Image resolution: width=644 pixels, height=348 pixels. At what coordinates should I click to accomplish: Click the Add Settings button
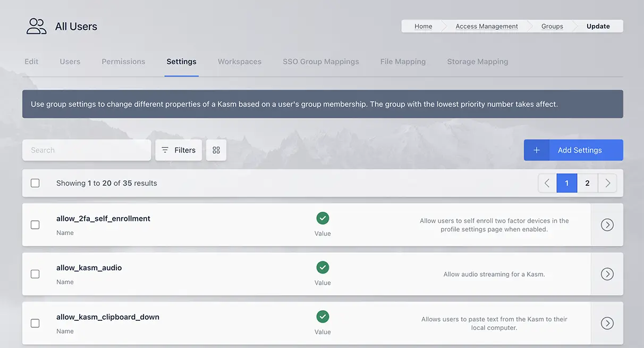[x=579, y=150]
